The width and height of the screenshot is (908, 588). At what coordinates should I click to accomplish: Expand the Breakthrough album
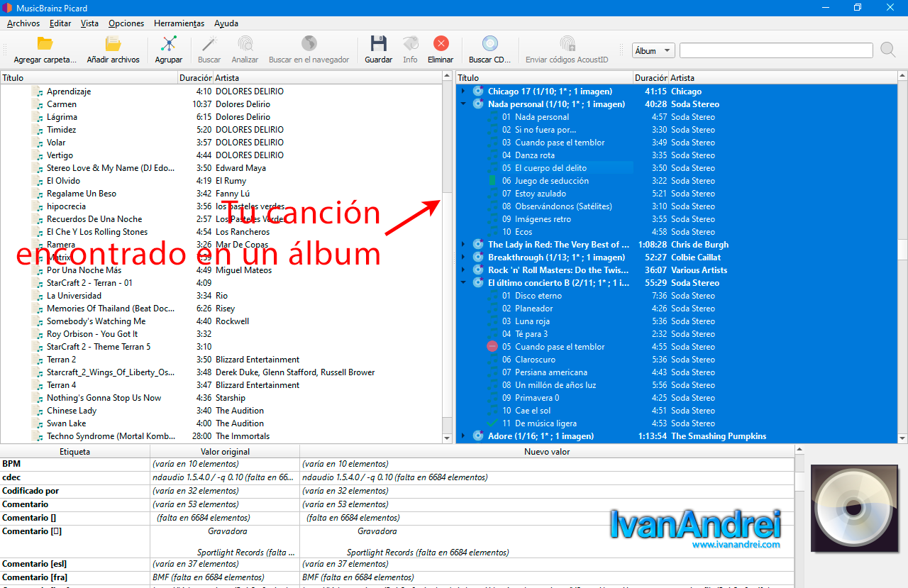[x=463, y=257]
